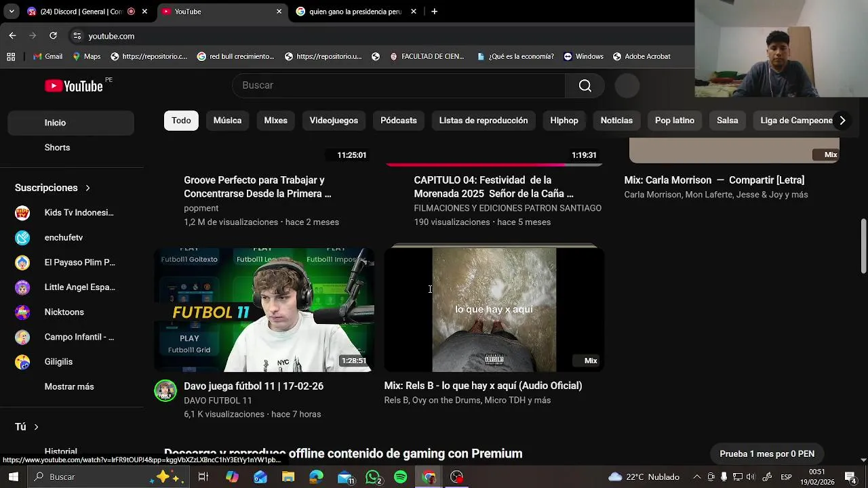The width and height of the screenshot is (868, 488).
Task: Open Microsoft Edge from the taskbar
Action: point(317,476)
